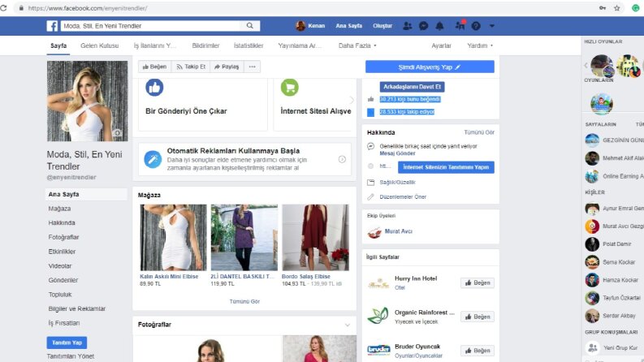Open Bordo Salaş Elbise product thumbnail
Screen dimensions: 644x362
pos(315,238)
